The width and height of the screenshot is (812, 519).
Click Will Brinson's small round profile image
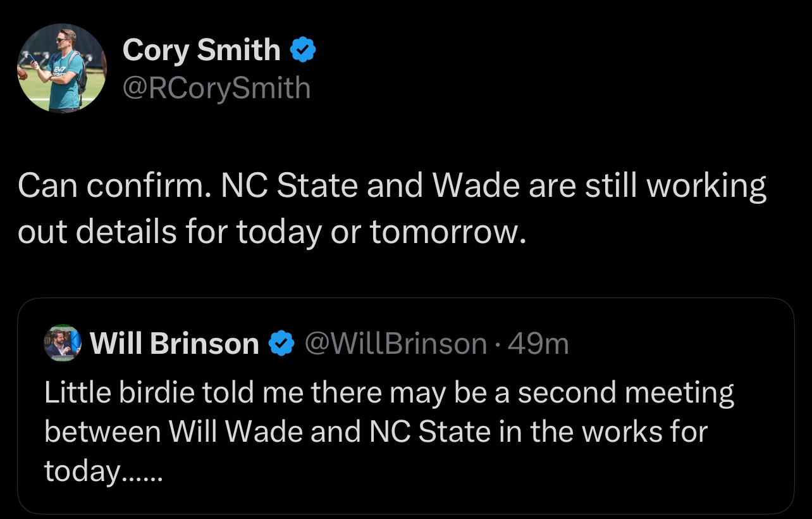pyautogui.click(x=62, y=344)
